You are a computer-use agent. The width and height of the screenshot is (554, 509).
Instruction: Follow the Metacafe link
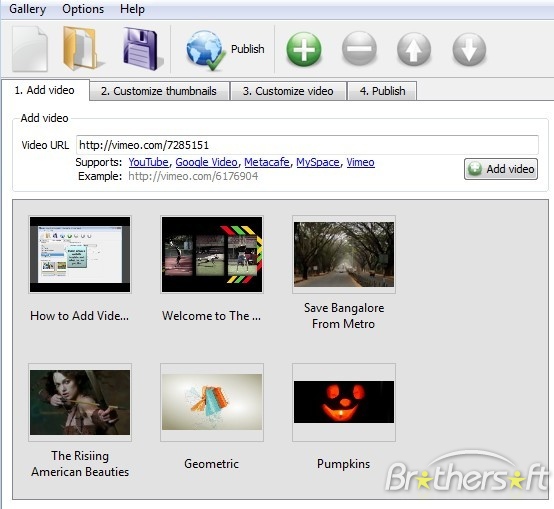(x=267, y=162)
